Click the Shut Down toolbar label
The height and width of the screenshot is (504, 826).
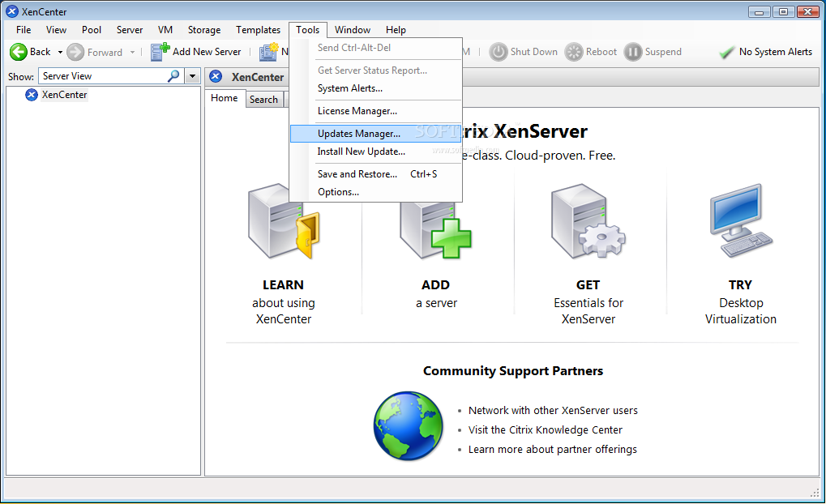click(x=533, y=52)
